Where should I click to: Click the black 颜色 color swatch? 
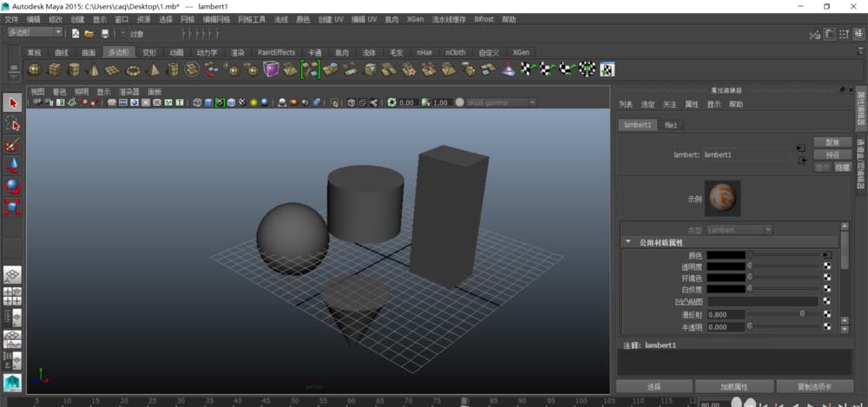click(726, 255)
